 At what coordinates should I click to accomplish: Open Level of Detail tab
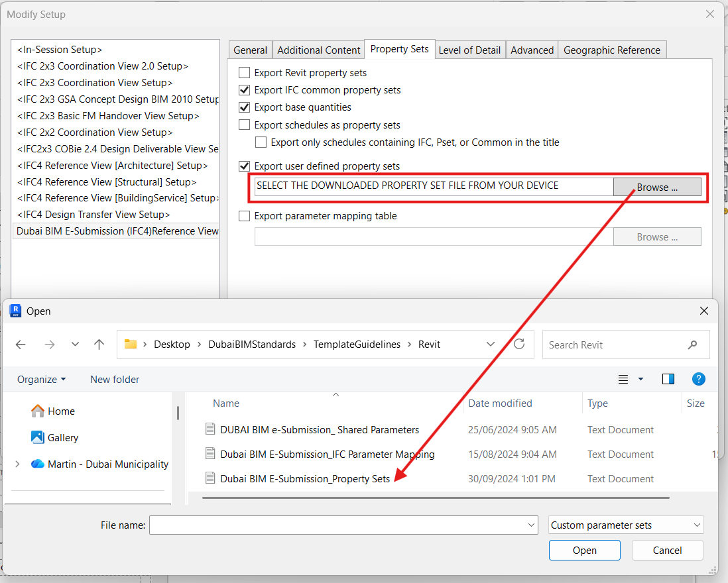tap(469, 50)
